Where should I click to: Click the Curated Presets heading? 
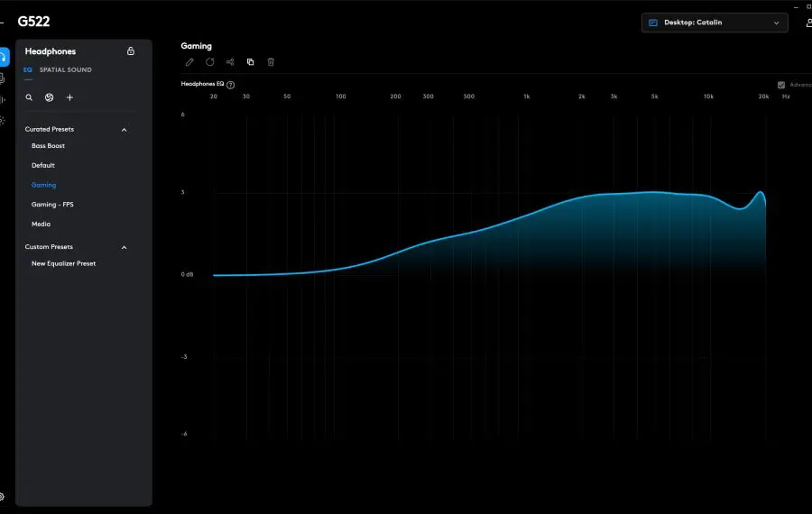click(x=50, y=130)
